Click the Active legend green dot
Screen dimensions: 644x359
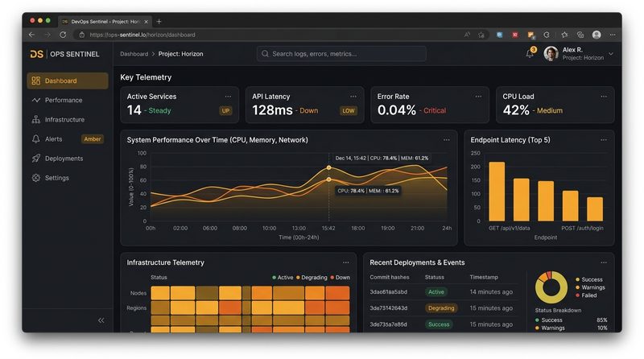pyautogui.click(x=274, y=278)
